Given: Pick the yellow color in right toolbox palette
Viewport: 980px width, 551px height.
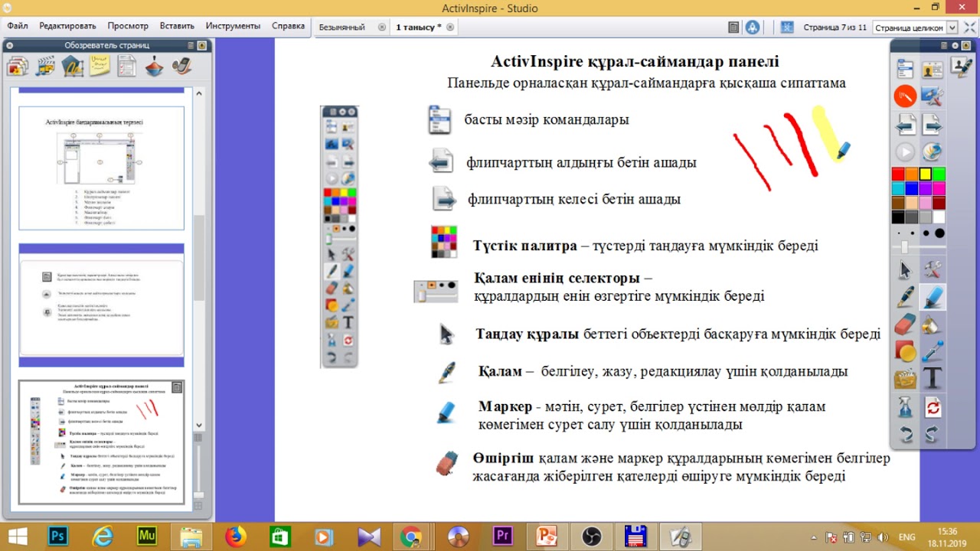Looking at the screenshot, I should tap(926, 174).
